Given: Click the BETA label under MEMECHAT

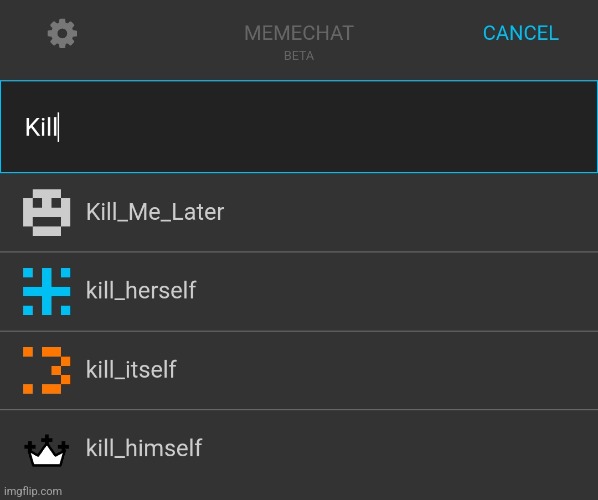Looking at the screenshot, I should tap(299, 56).
